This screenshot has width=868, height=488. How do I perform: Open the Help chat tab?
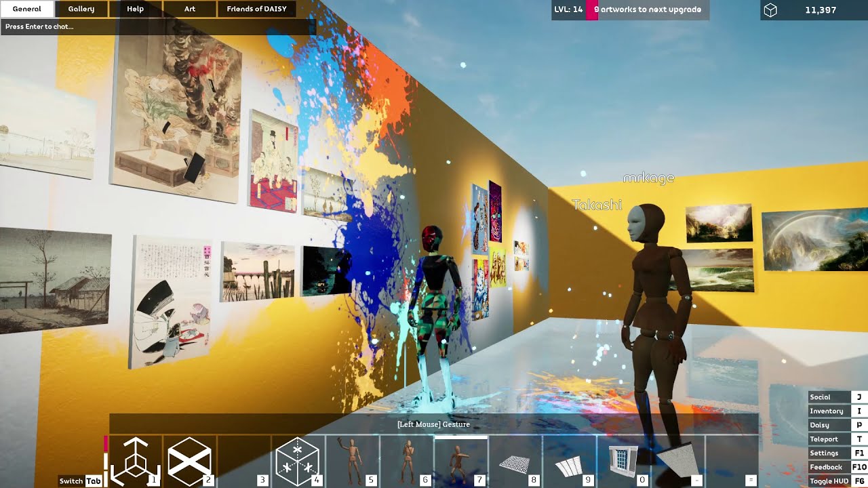click(x=136, y=9)
